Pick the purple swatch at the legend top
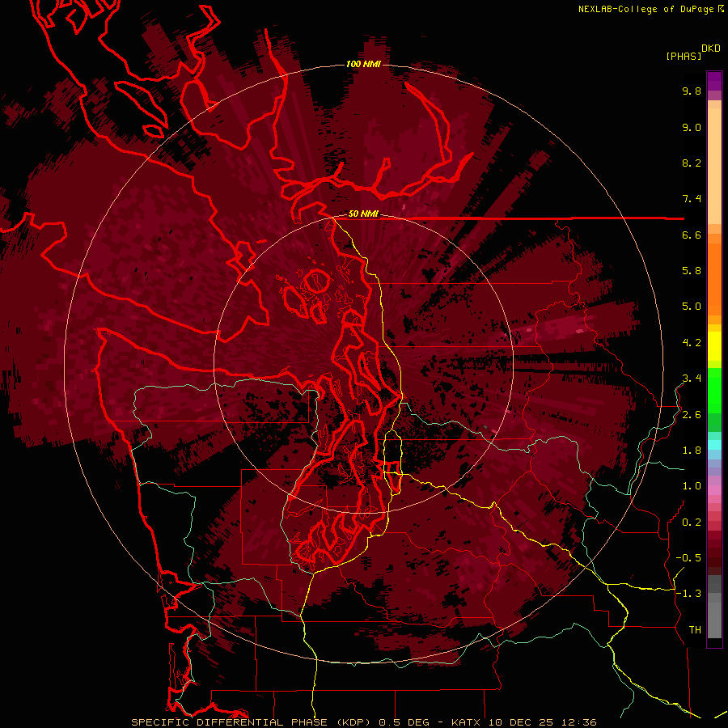728x728 pixels. [x=714, y=81]
